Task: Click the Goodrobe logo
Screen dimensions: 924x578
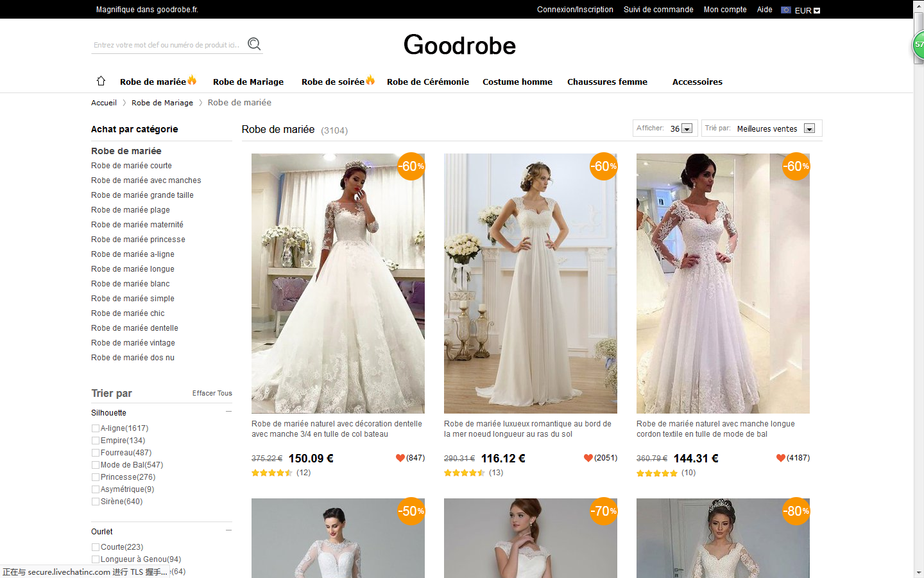Action: coord(459,45)
